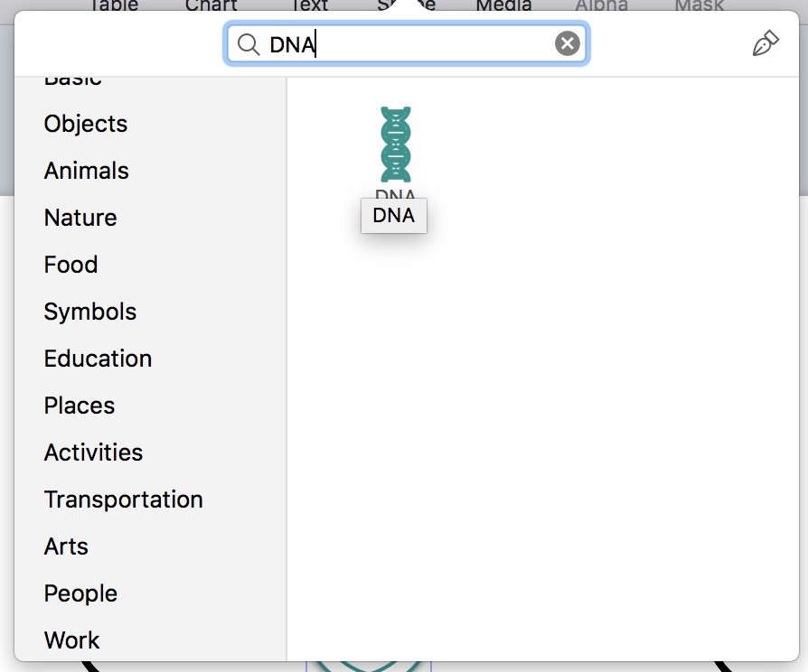The width and height of the screenshot is (808, 672).
Task: Select the People category
Action: pyautogui.click(x=80, y=593)
